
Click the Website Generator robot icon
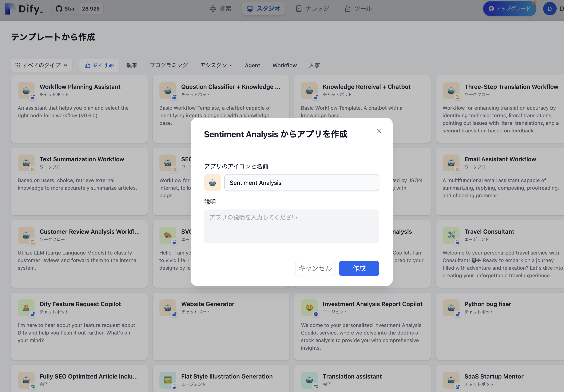[x=168, y=308]
